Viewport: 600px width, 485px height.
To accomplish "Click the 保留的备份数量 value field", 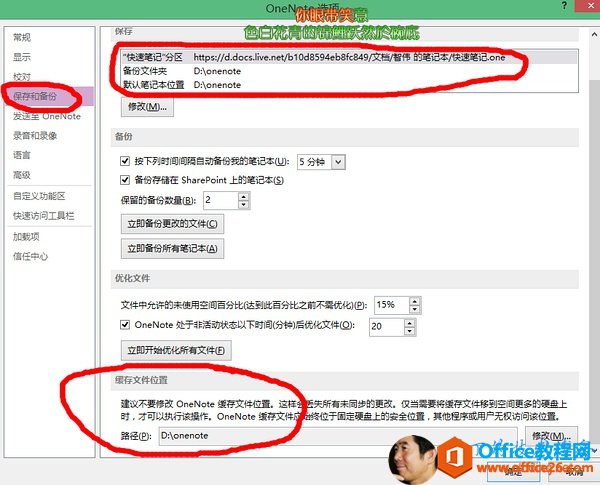I will (221, 200).
